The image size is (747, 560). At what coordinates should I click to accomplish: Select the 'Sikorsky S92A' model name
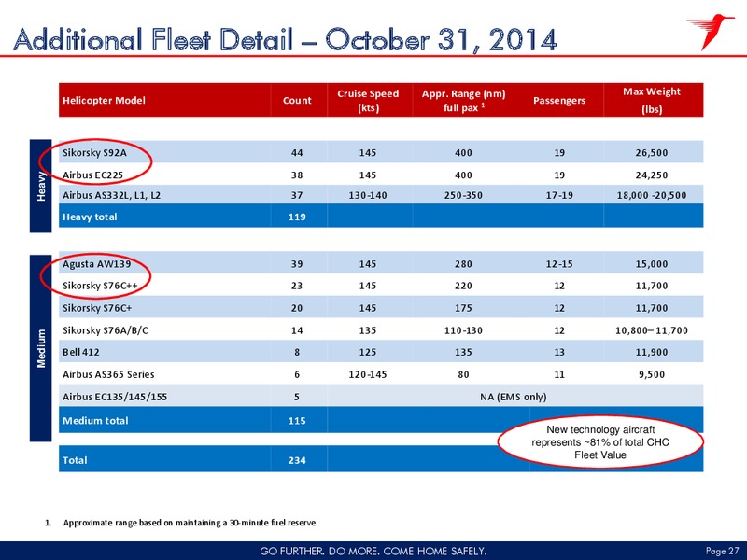point(95,153)
